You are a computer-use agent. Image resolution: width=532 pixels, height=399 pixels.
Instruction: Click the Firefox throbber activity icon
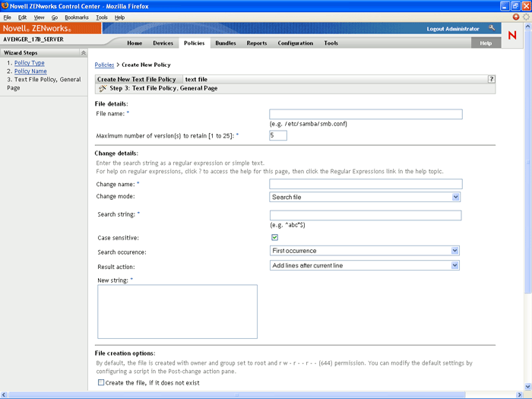click(x=526, y=17)
